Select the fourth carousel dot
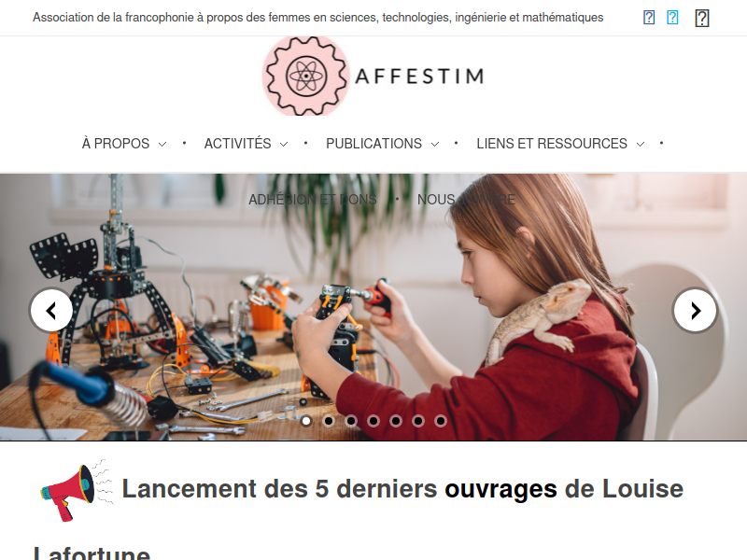The image size is (747, 560). pyautogui.click(x=373, y=421)
